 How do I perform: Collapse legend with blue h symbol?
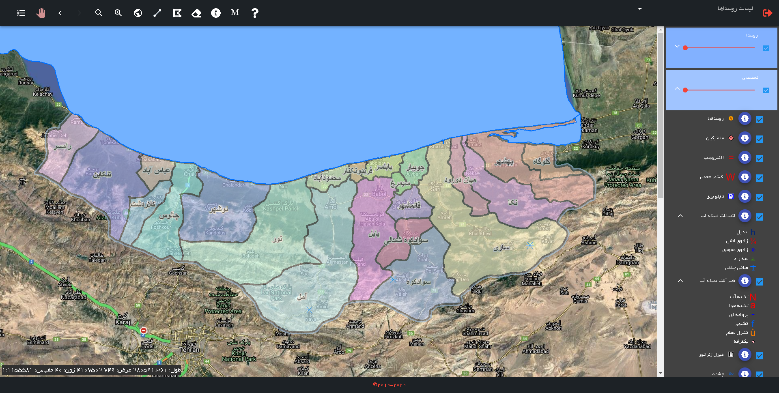pyautogui.click(x=681, y=216)
